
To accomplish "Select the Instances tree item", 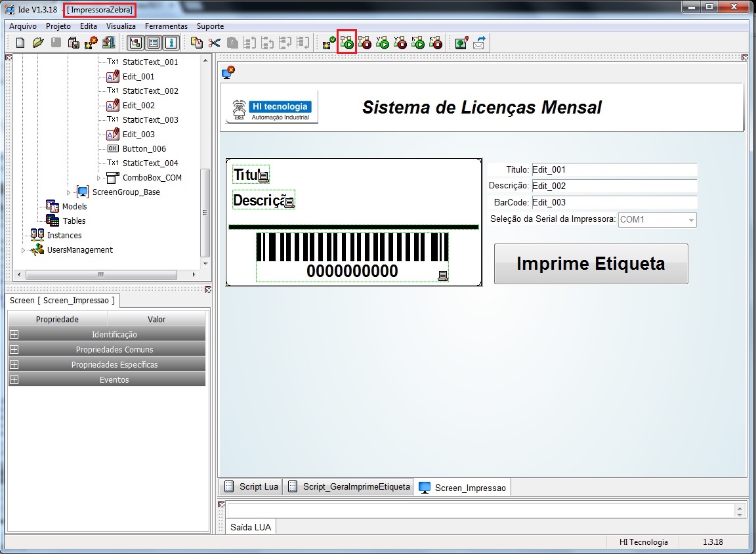I will 64,235.
